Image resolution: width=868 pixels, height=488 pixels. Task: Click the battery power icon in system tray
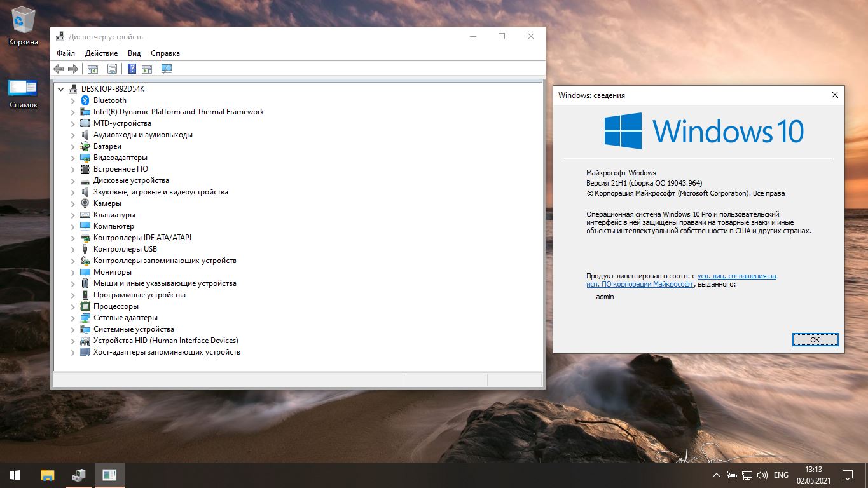coord(732,475)
